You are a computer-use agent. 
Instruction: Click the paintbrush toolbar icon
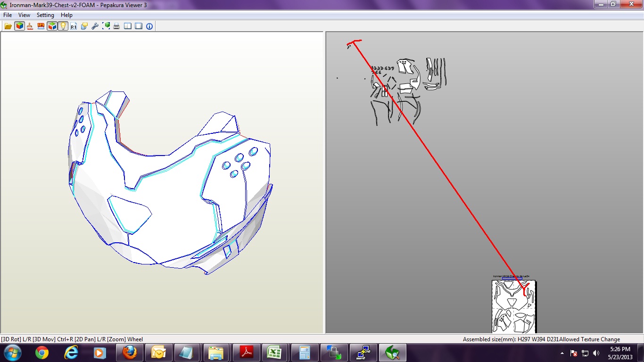tap(30, 26)
